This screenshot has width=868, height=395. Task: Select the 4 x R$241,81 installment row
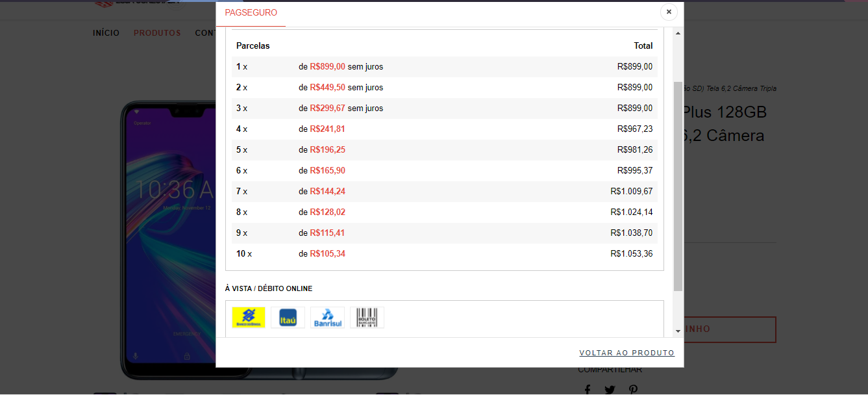(445, 129)
